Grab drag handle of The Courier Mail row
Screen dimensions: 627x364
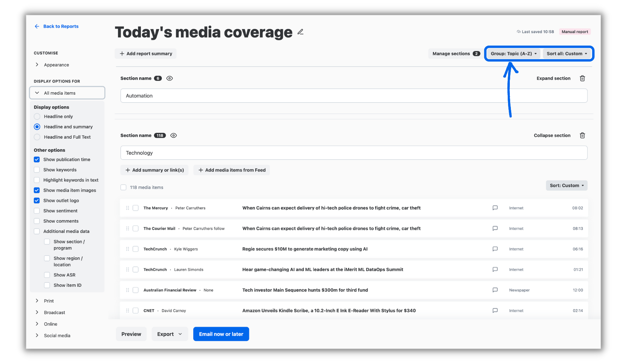[x=127, y=228]
